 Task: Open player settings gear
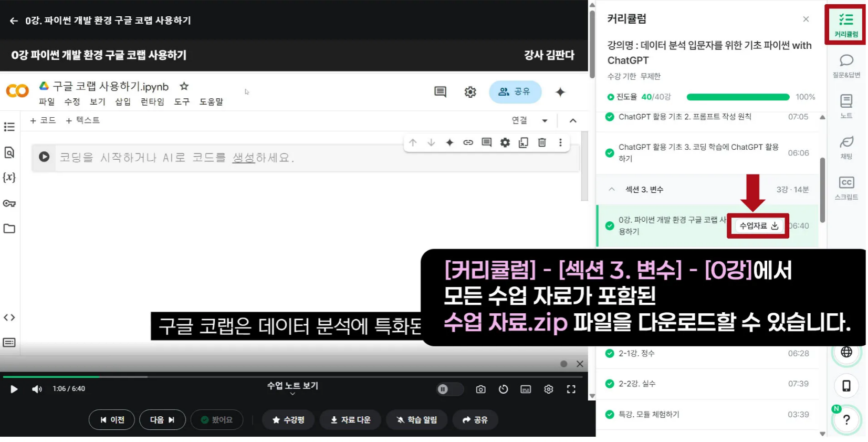[548, 389]
